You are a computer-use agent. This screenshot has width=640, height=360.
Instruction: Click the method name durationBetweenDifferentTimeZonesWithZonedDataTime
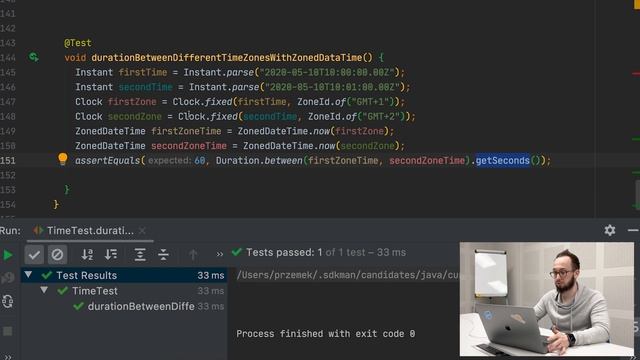(x=227, y=58)
